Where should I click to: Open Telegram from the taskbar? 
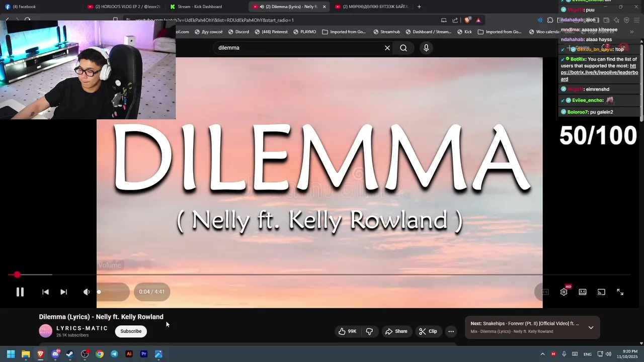pos(114,354)
